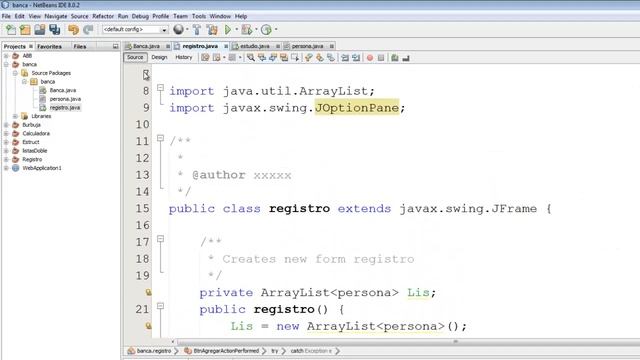Viewport: 640px width, 360px height.
Task: Click Shift Line Left icon in editor toolbar
Action: point(345,58)
